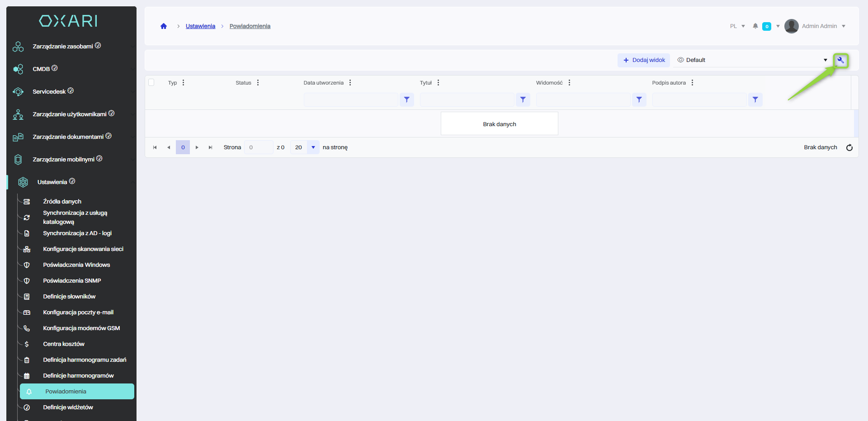
Task: Click the Tytuł filter input field
Action: (467, 99)
